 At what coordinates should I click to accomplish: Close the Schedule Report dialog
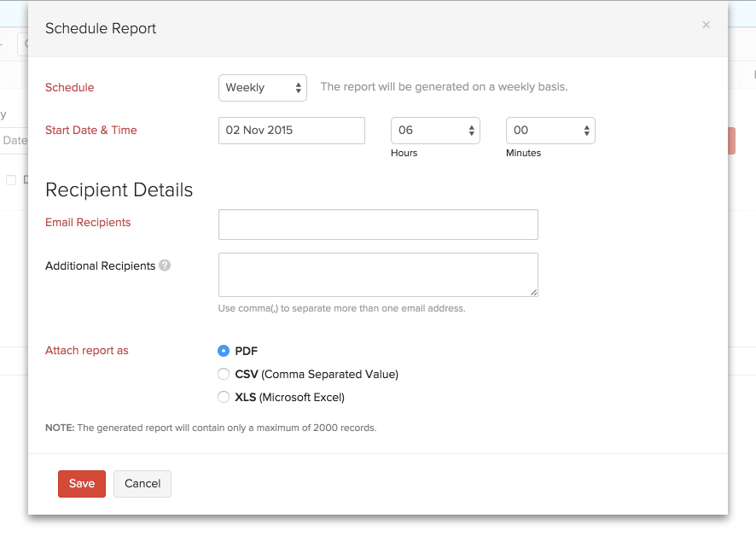tap(706, 25)
